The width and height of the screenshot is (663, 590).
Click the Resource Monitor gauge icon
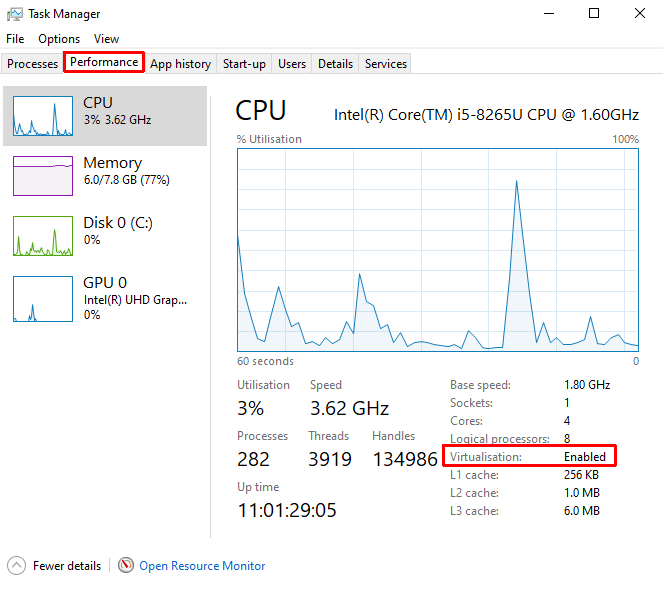click(x=126, y=566)
